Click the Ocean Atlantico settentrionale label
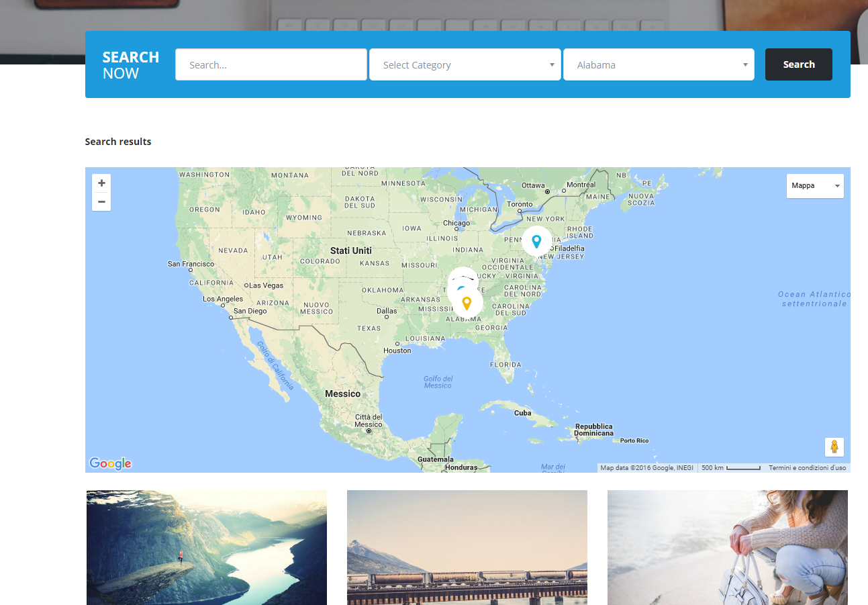 tap(814, 299)
